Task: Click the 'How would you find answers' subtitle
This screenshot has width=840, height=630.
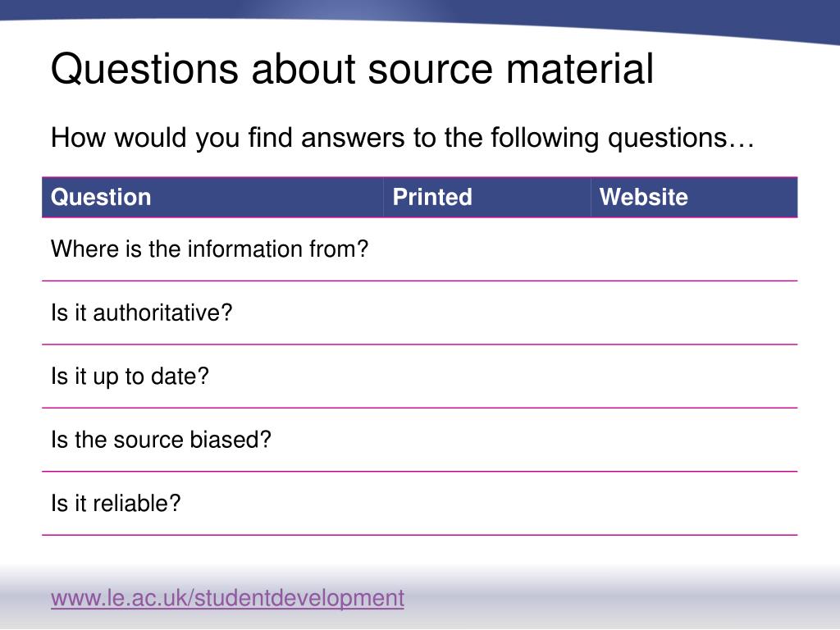Action: point(402,138)
